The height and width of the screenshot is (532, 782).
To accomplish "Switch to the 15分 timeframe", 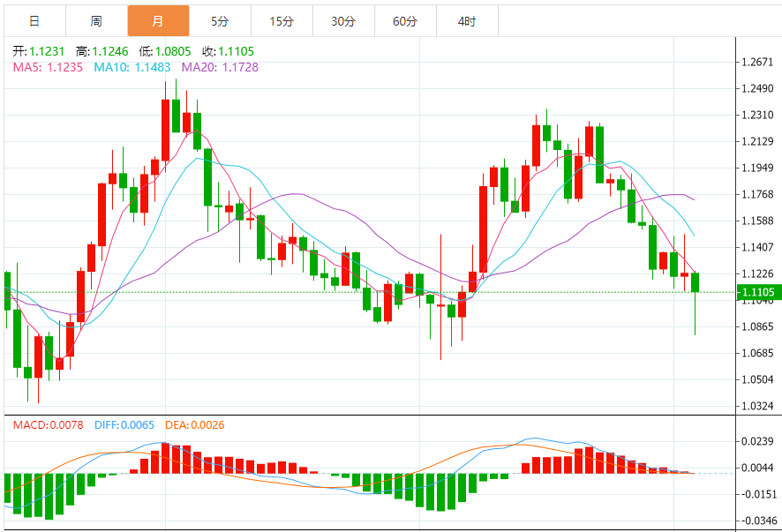I will click(282, 21).
